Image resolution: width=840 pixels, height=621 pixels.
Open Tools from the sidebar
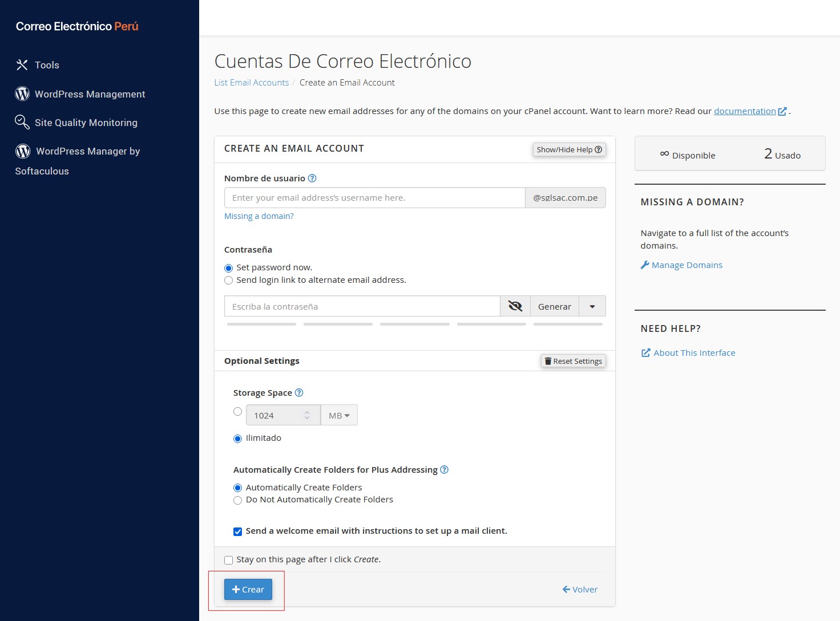[x=46, y=65]
